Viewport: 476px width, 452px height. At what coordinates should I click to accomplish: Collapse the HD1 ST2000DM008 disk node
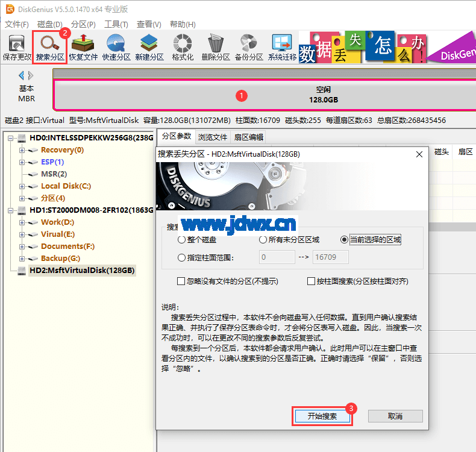click(x=11, y=210)
